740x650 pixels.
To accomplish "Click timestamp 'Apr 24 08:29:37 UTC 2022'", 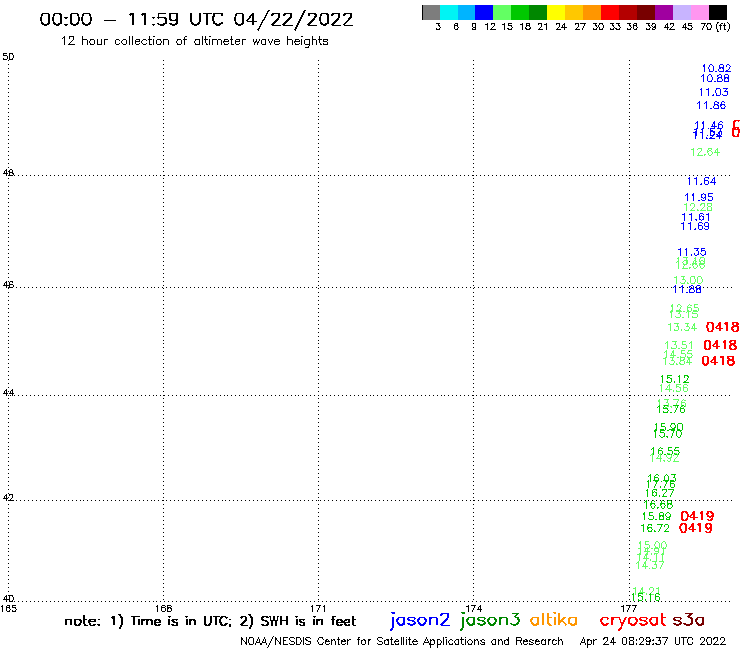I will [653, 641].
